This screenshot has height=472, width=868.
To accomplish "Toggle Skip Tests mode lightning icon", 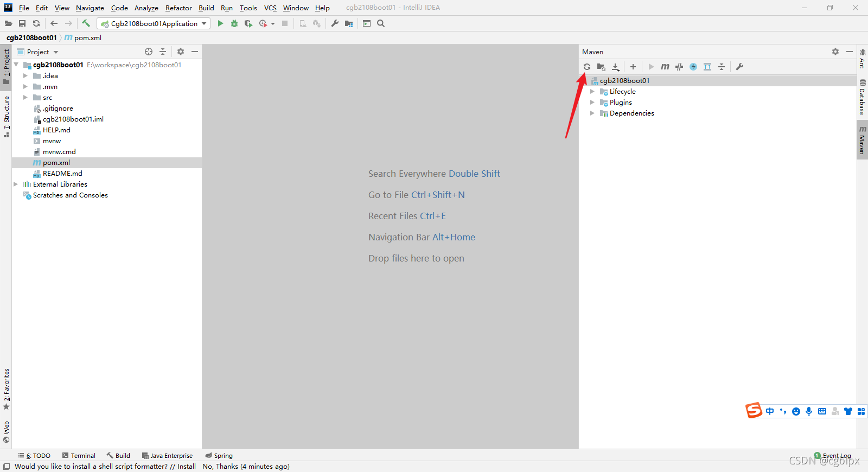I will [x=693, y=67].
